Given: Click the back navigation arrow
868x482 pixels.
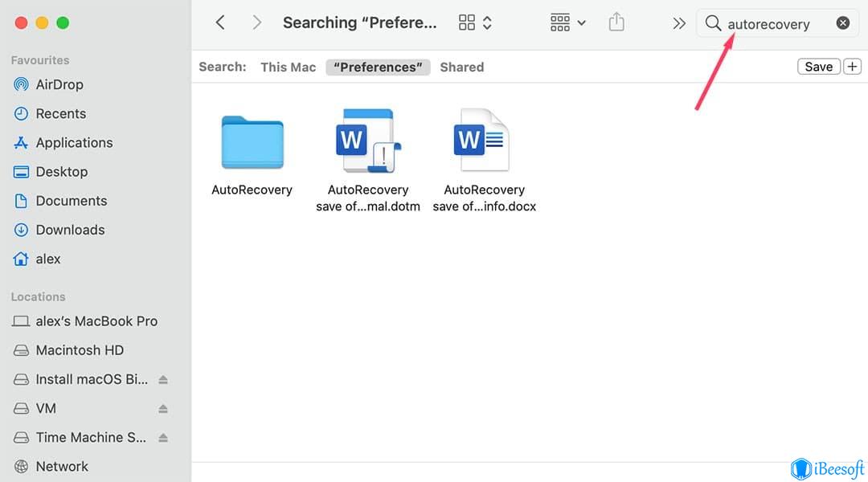Looking at the screenshot, I should [x=220, y=22].
